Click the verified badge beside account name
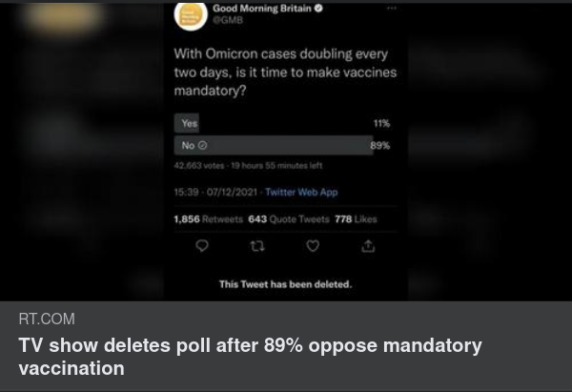The width and height of the screenshot is (572, 392). [318, 9]
